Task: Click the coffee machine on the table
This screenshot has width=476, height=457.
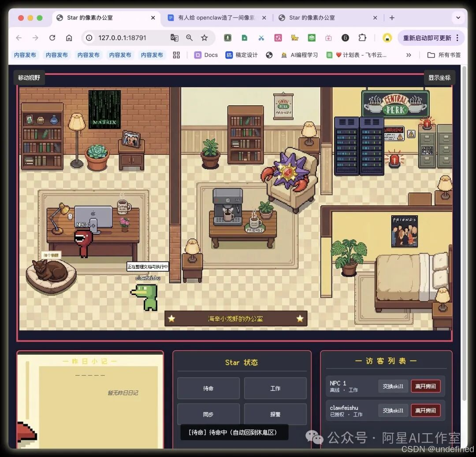Action: tap(228, 207)
